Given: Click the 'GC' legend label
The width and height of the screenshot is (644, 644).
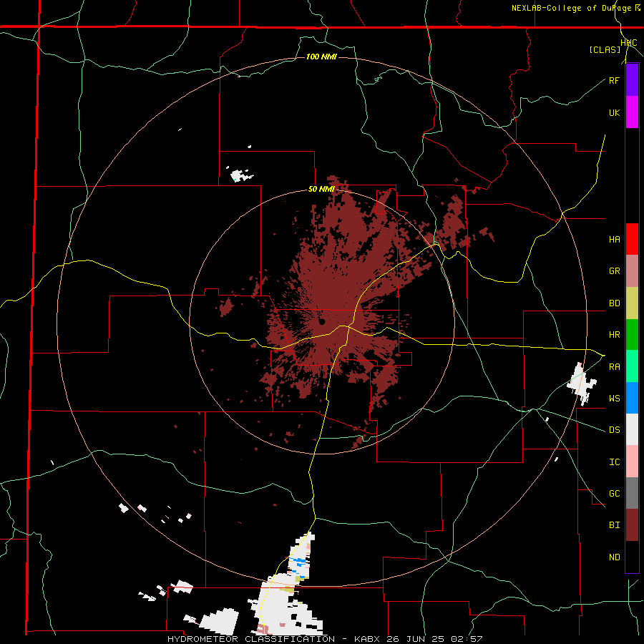Looking at the screenshot, I should (x=614, y=494).
